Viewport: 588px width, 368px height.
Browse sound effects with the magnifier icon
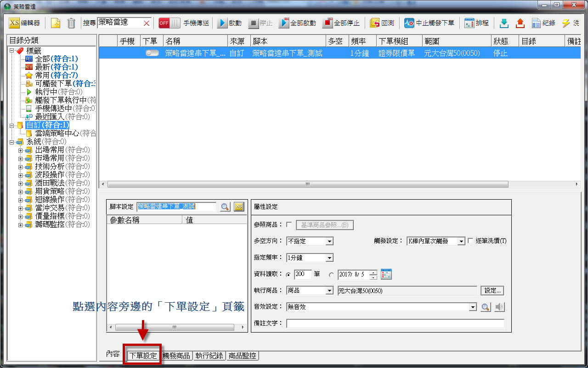[486, 307]
